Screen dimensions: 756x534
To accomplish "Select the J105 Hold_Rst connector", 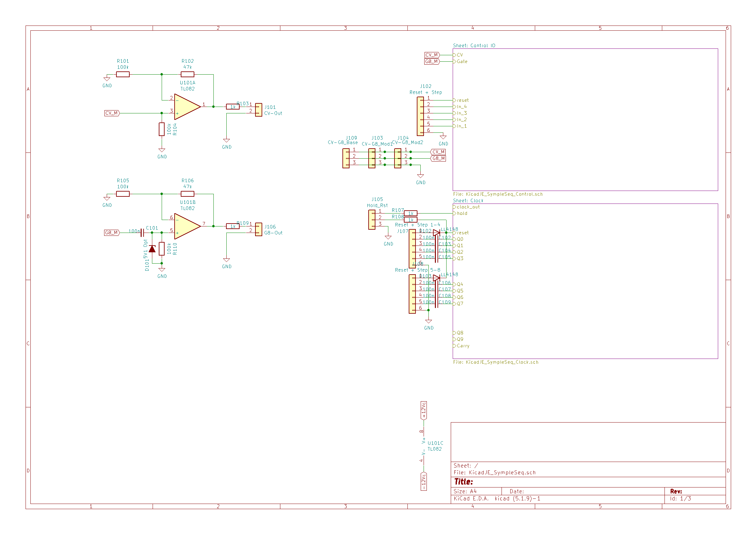I will (372, 219).
